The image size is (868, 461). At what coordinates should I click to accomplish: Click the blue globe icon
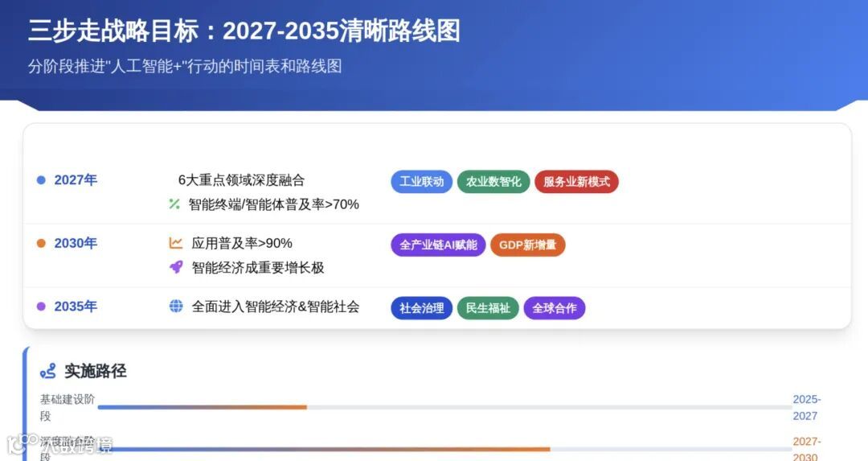click(175, 307)
